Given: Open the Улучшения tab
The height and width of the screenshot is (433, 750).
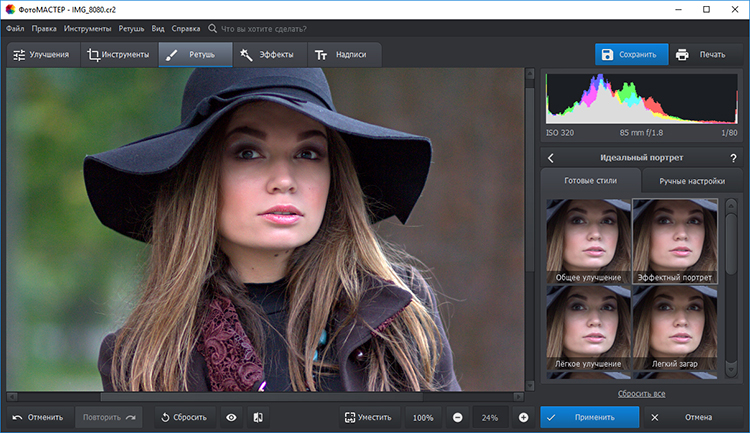Looking at the screenshot, I should click(x=41, y=55).
